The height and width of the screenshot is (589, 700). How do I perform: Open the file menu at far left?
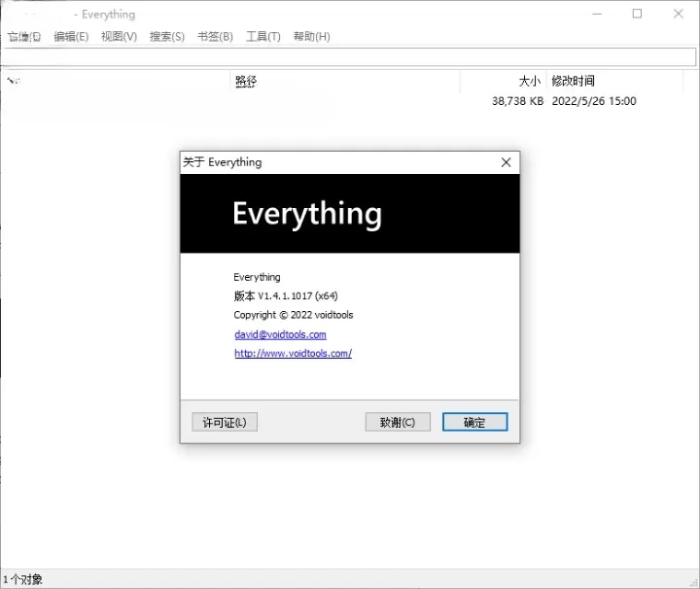click(24, 37)
